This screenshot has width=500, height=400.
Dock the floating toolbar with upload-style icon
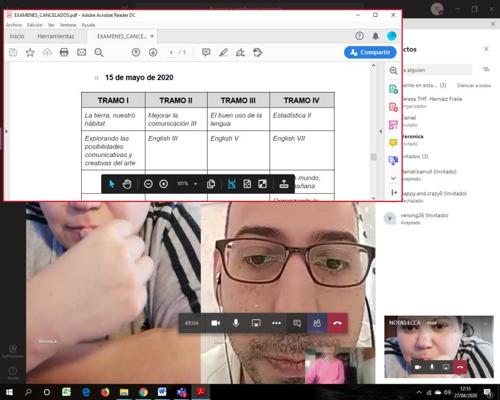284,184
